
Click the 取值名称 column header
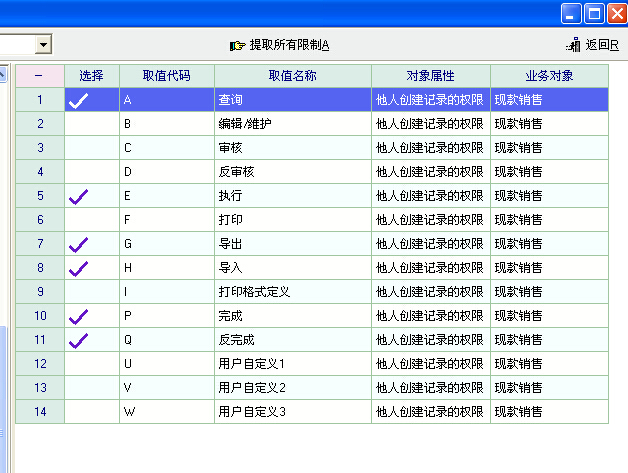coord(292,76)
